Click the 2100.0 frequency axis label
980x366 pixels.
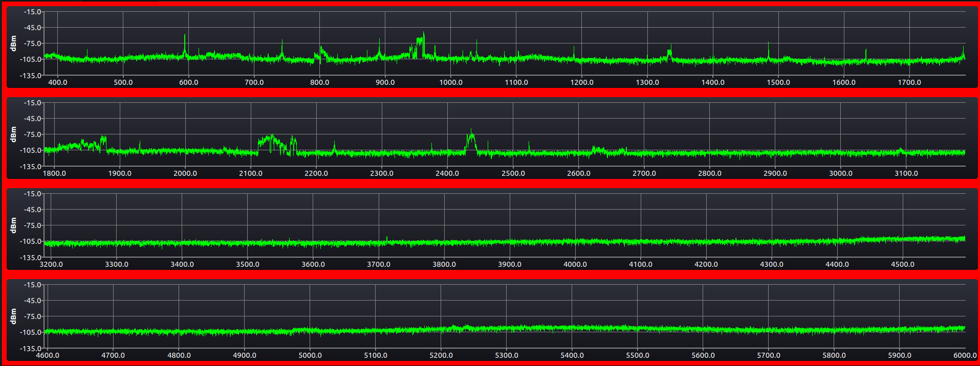coord(251,173)
